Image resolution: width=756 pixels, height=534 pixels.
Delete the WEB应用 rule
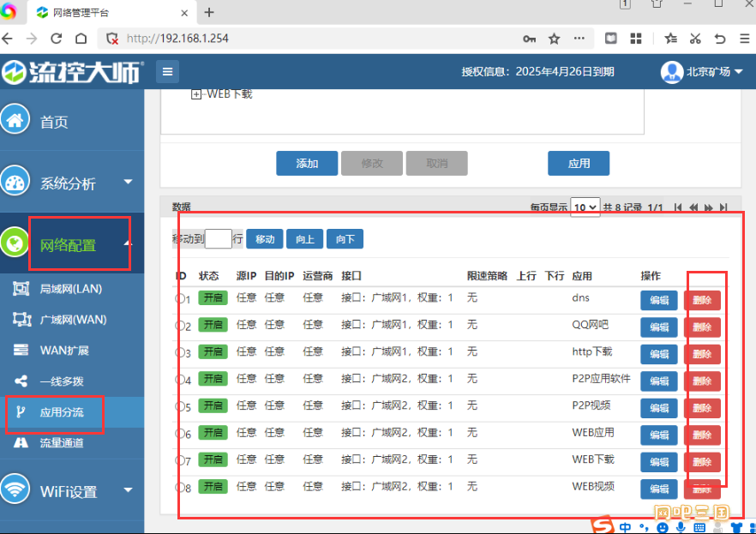pos(702,435)
